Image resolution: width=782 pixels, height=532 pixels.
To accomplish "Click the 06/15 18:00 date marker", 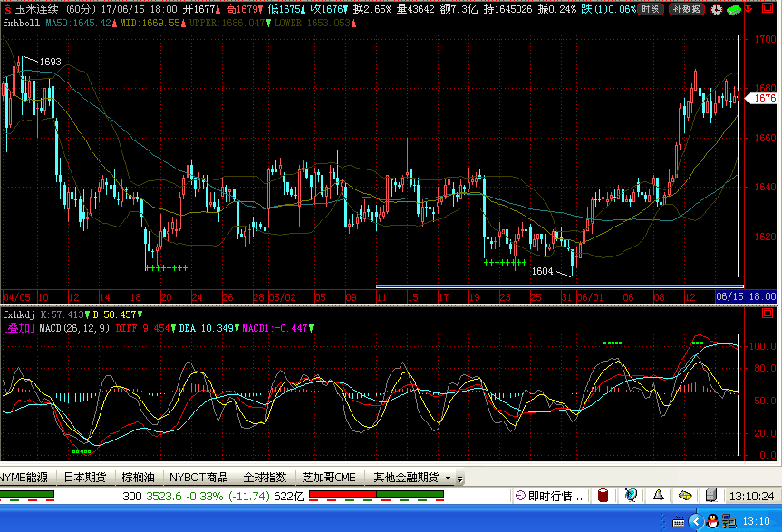I will (x=746, y=296).
